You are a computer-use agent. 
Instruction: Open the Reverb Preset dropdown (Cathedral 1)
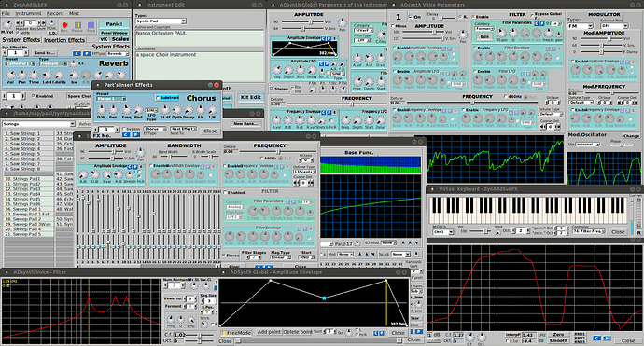coord(20,64)
